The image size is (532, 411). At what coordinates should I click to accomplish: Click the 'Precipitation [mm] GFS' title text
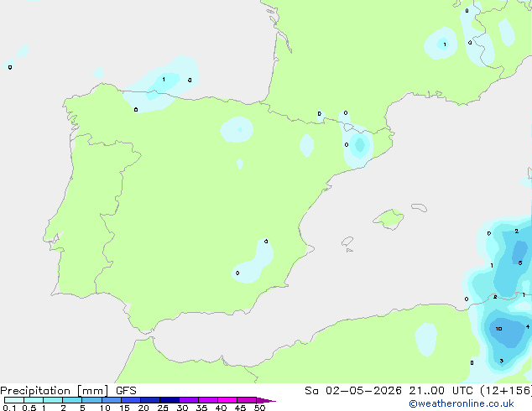[68, 391]
